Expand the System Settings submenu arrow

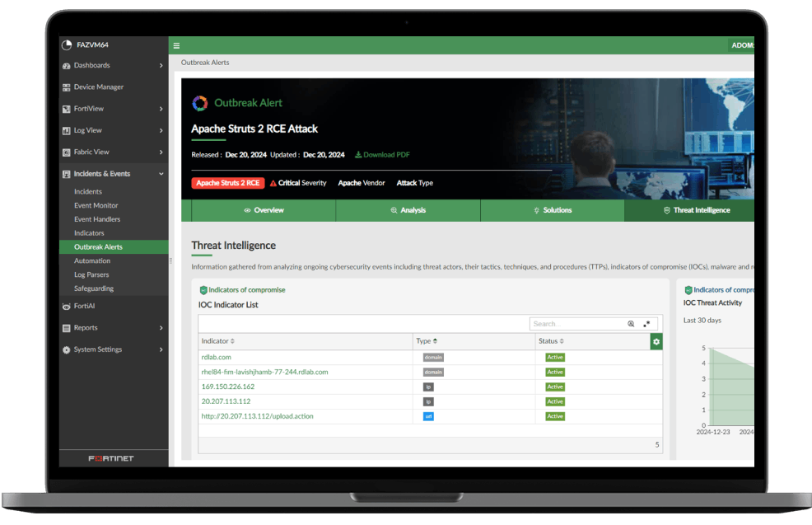[x=161, y=349]
